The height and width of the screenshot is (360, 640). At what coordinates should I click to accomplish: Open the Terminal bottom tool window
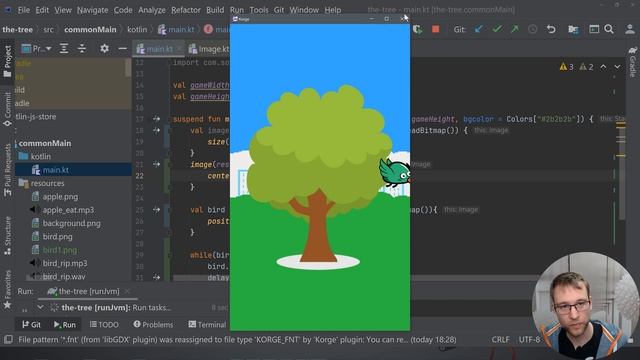(x=207, y=324)
